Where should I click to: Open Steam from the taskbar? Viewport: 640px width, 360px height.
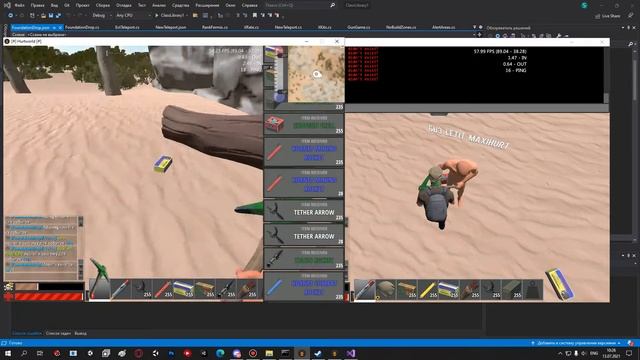[318, 353]
